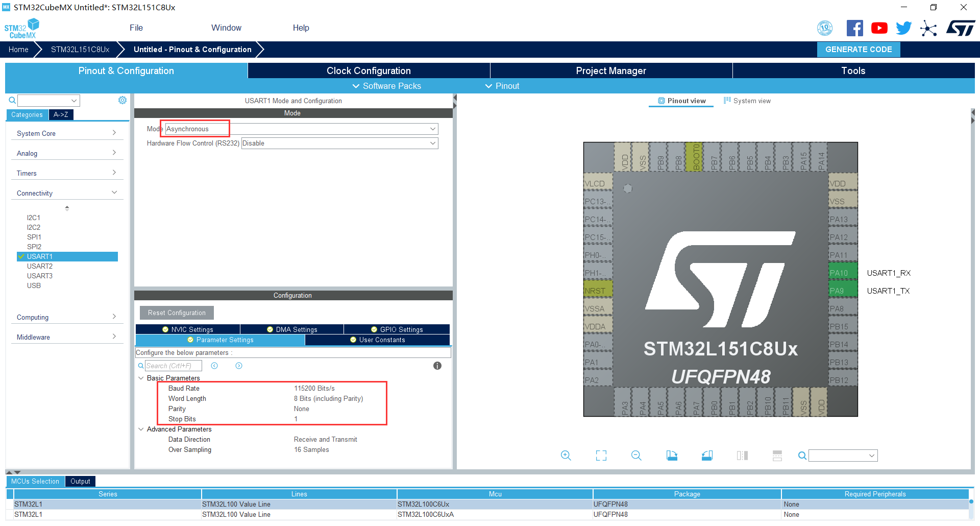Open the settings gear in categories panel

(122, 100)
